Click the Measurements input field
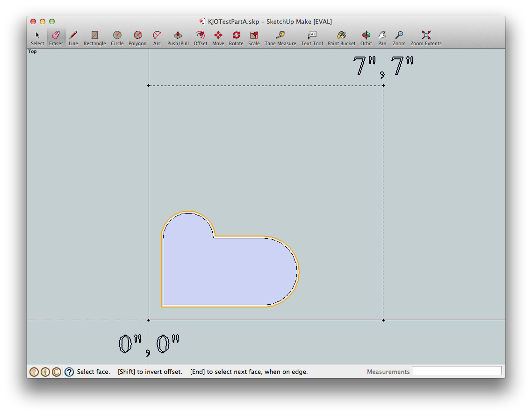This screenshot has width=532, height=415. point(456,371)
